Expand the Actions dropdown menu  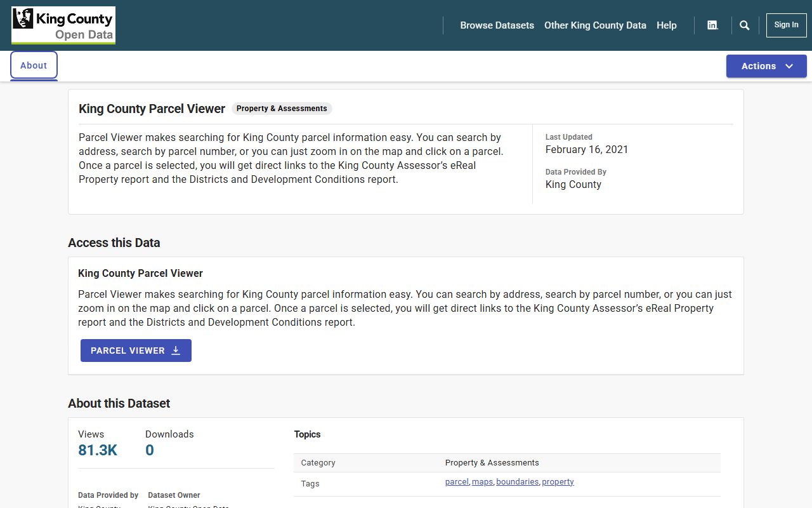click(766, 66)
